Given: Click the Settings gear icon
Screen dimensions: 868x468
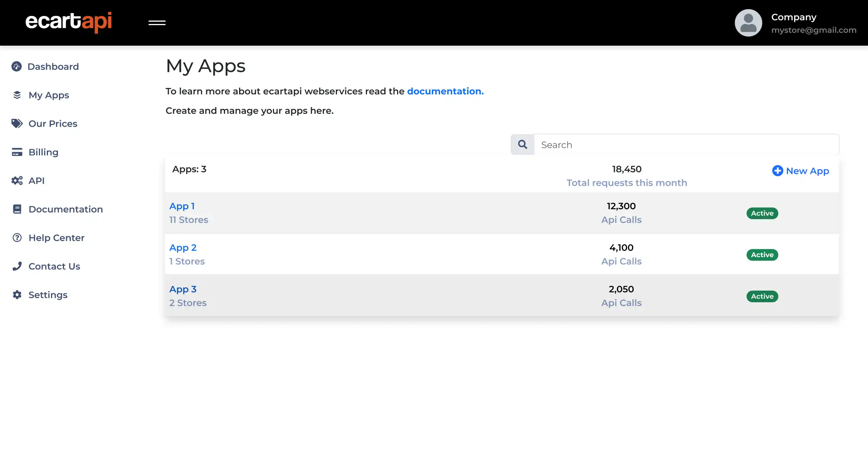Looking at the screenshot, I should [17, 294].
